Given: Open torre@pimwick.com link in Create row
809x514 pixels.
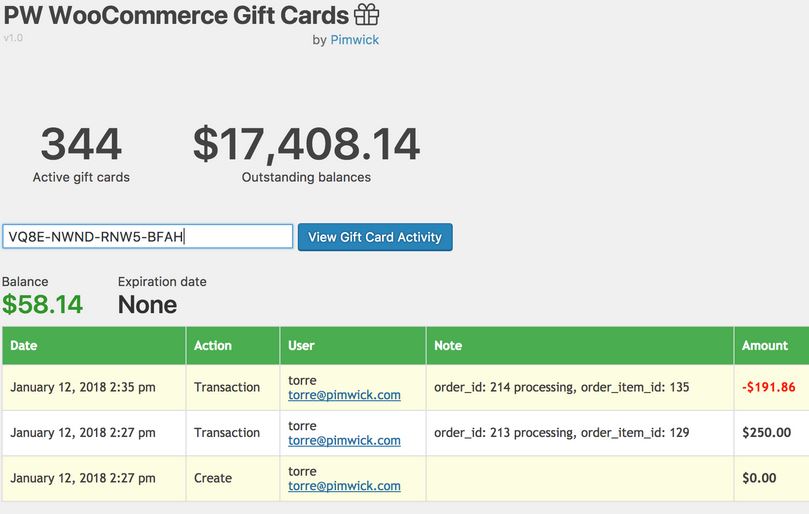Looking at the screenshot, I should pyautogui.click(x=344, y=486).
